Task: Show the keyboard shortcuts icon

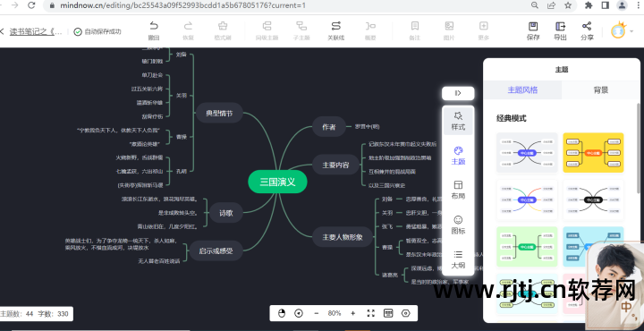Action: 388,313
